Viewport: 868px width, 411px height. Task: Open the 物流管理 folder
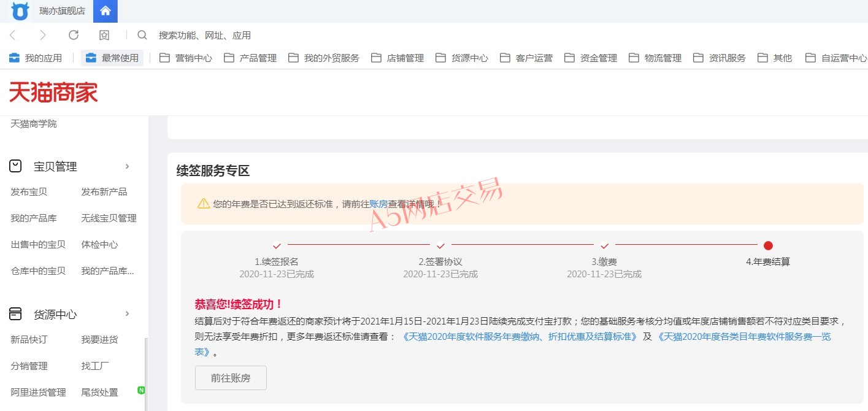click(655, 58)
